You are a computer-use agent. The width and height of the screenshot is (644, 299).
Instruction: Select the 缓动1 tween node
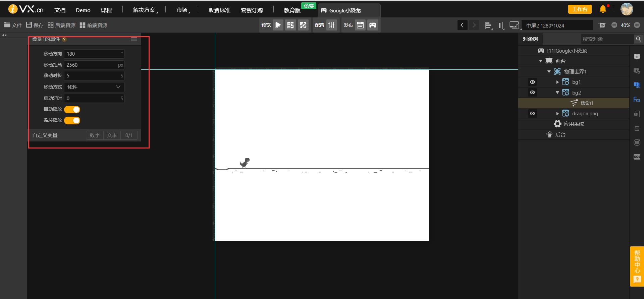pyautogui.click(x=574, y=103)
